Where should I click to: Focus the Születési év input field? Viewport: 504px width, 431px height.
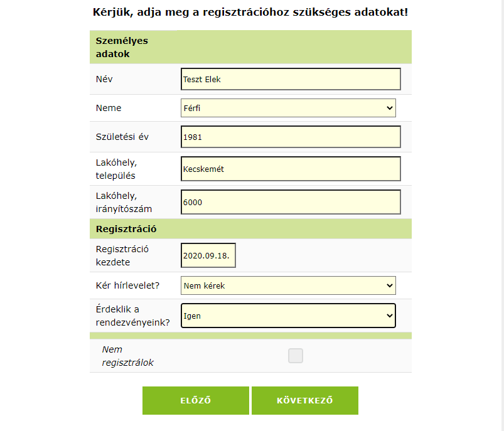290,137
